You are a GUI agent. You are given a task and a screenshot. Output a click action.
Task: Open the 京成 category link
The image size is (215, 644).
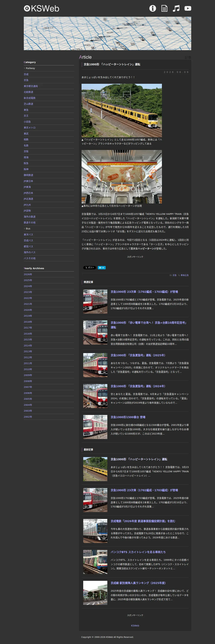click(26, 74)
